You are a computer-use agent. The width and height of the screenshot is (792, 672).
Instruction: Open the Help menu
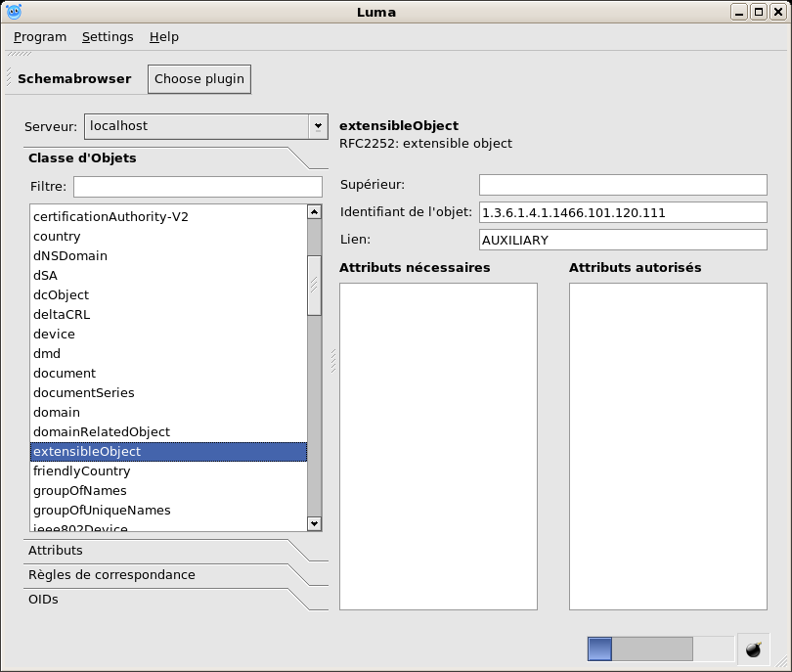pos(164,37)
